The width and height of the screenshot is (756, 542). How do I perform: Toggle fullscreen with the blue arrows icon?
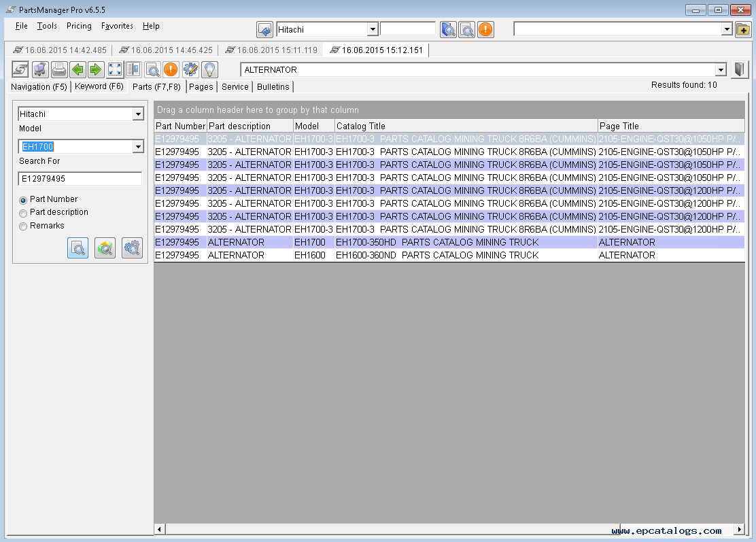pyautogui.click(x=115, y=69)
